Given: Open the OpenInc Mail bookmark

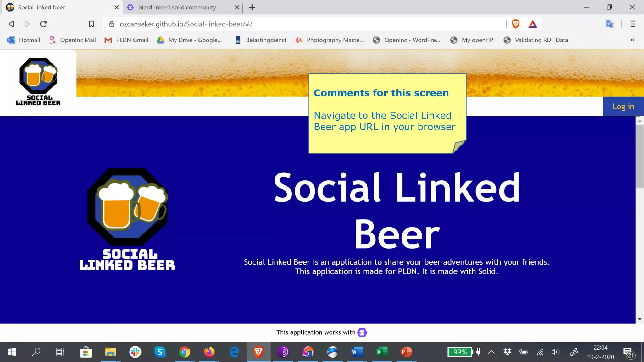Looking at the screenshot, I should point(73,40).
